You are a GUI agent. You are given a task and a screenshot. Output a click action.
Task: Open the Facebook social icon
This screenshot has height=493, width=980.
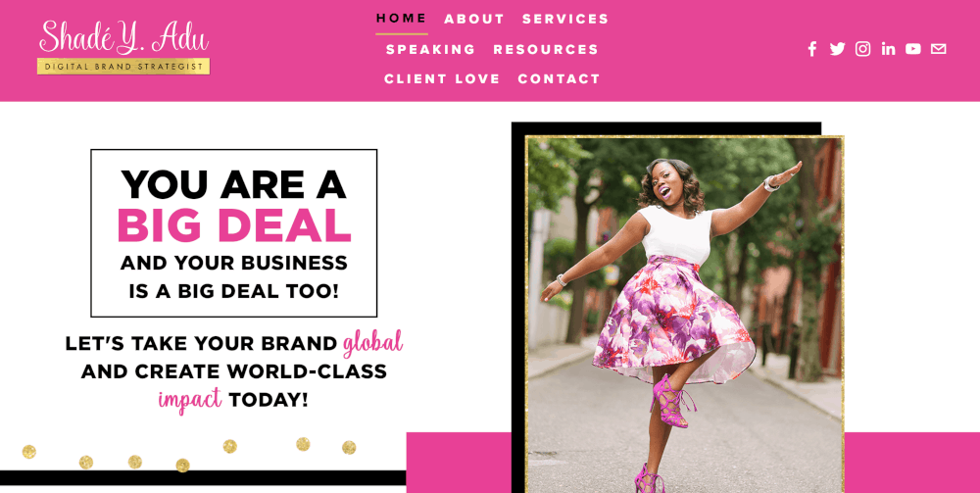tap(811, 49)
